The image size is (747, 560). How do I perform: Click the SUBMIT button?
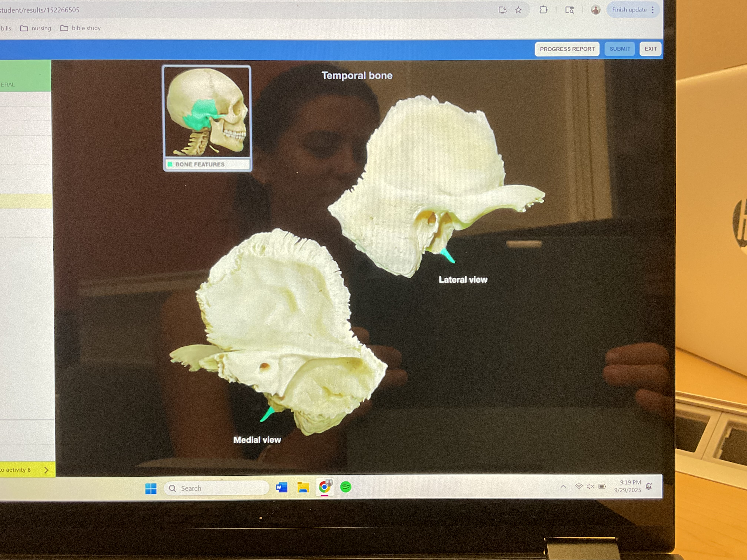(620, 49)
